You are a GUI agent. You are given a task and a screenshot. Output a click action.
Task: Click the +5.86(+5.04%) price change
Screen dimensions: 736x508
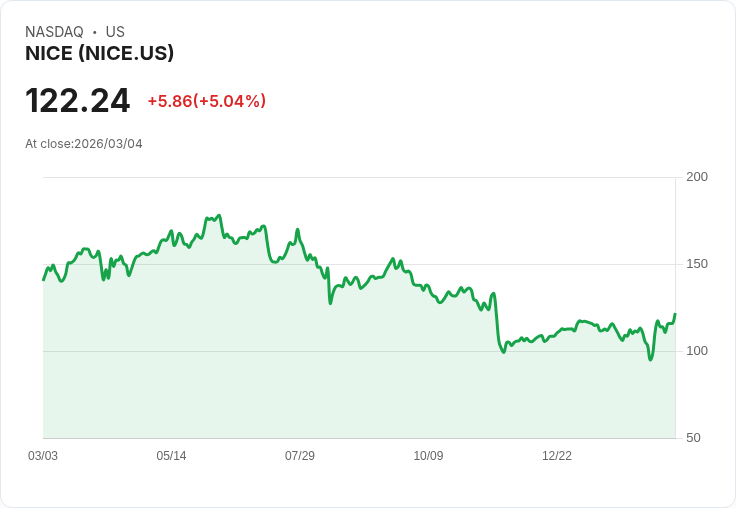tap(206, 101)
